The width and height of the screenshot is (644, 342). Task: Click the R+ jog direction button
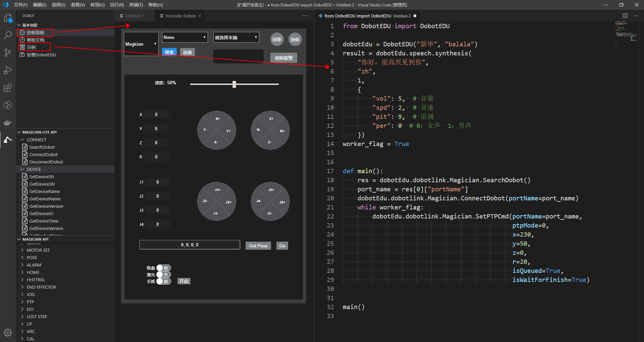pyautogui.click(x=282, y=131)
